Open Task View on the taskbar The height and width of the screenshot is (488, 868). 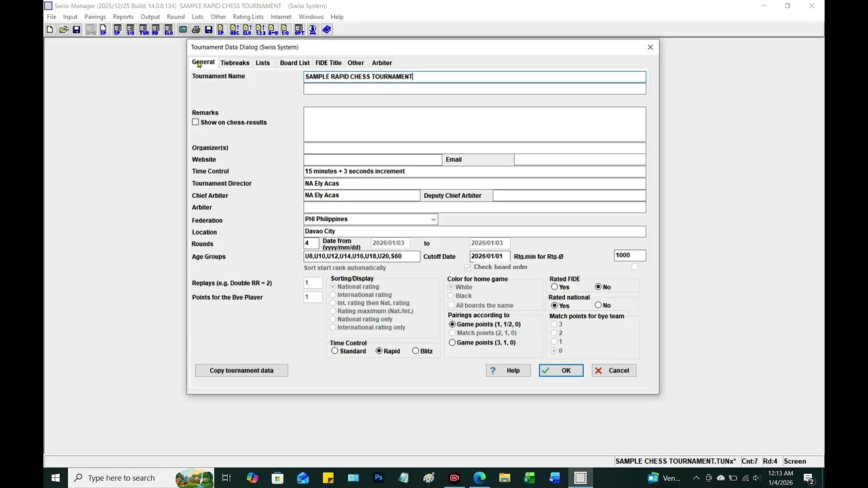click(x=226, y=478)
